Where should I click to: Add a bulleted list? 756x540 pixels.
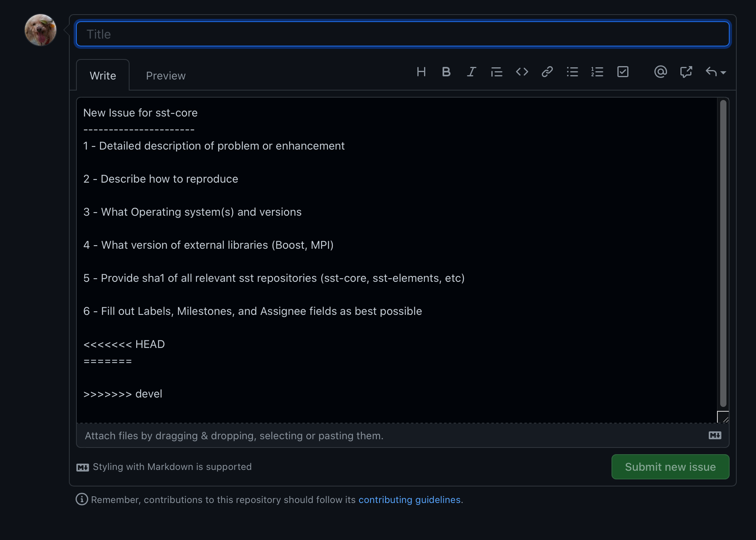572,72
